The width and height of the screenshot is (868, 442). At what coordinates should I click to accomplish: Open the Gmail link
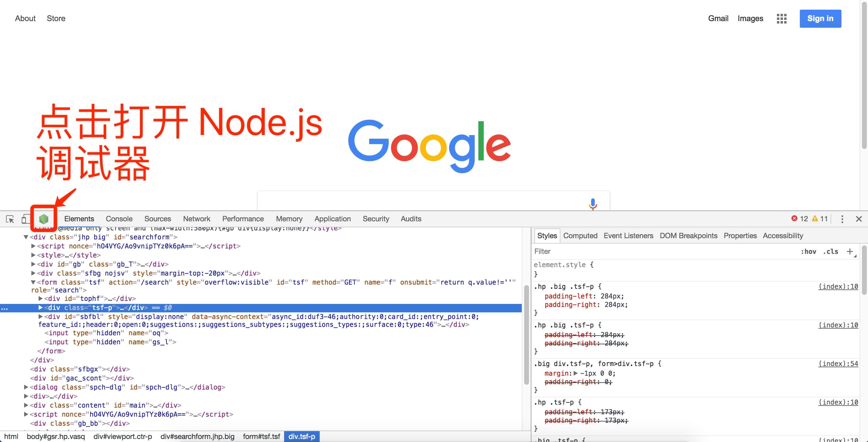718,18
